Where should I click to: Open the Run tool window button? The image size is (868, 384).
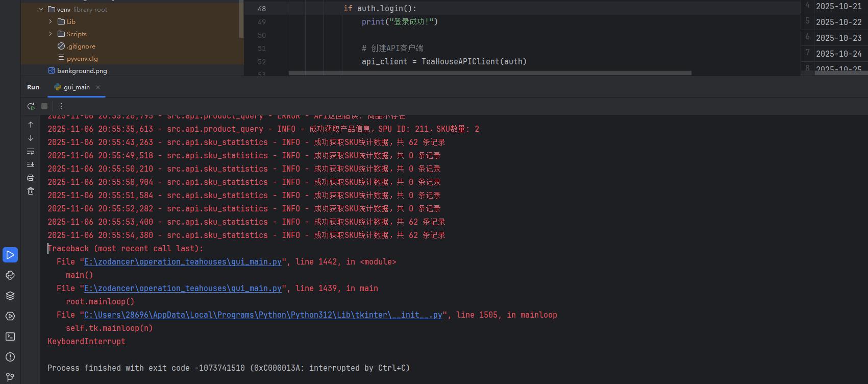(10, 255)
